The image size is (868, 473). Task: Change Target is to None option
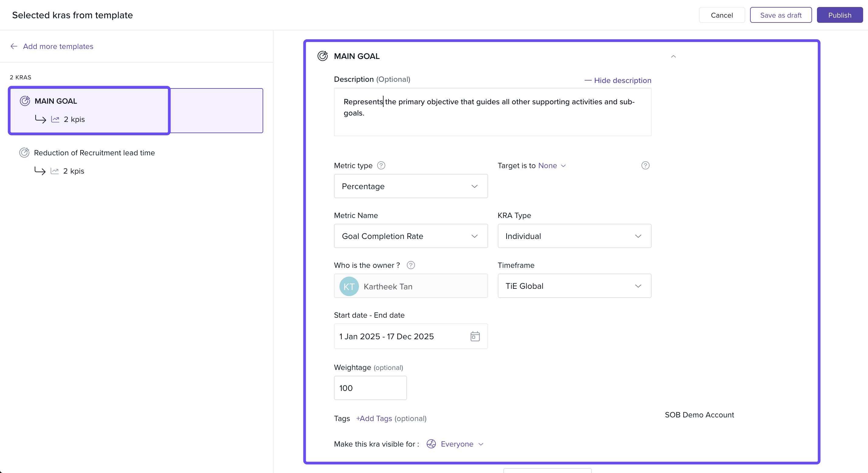pos(552,166)
